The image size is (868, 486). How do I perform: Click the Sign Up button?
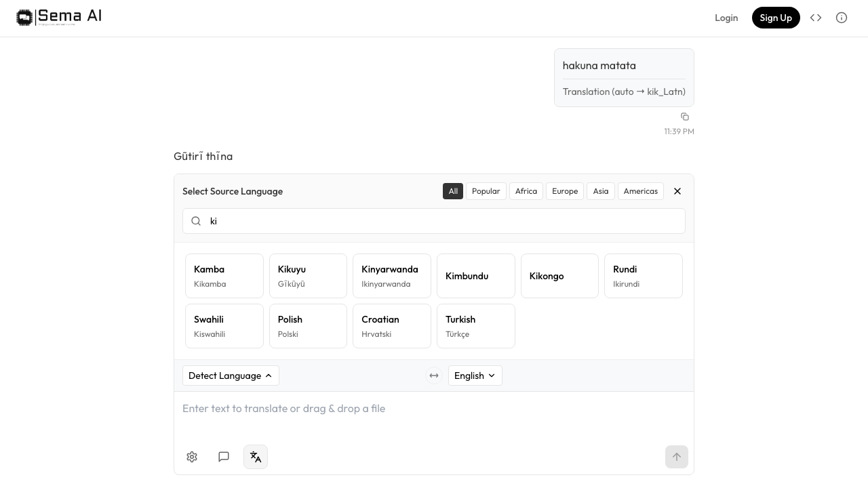click(776, 18)
